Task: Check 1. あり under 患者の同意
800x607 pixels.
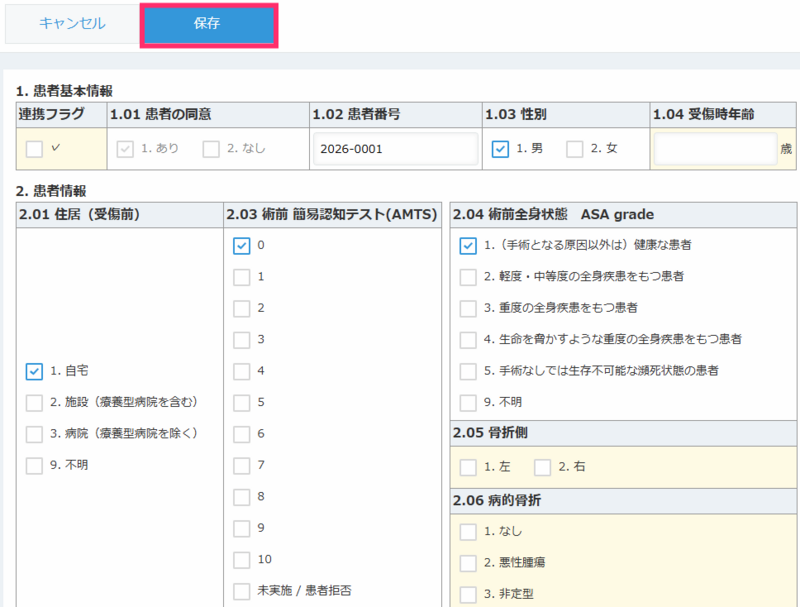Action: [x=125, y=149]
